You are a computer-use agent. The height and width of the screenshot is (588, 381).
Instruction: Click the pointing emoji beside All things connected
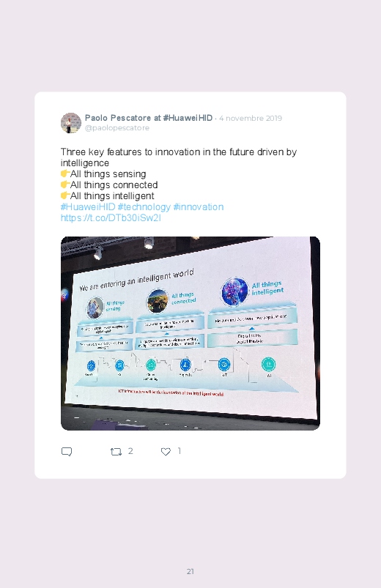tap(65, 185)
